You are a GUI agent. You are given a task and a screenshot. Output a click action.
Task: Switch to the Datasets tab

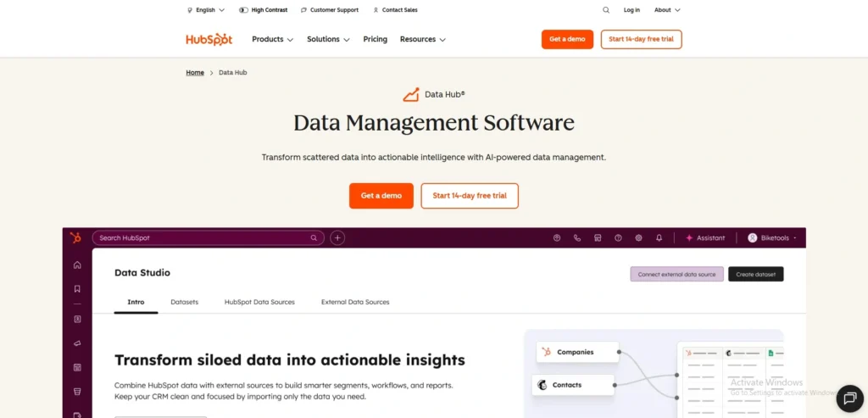pos(184,303)
